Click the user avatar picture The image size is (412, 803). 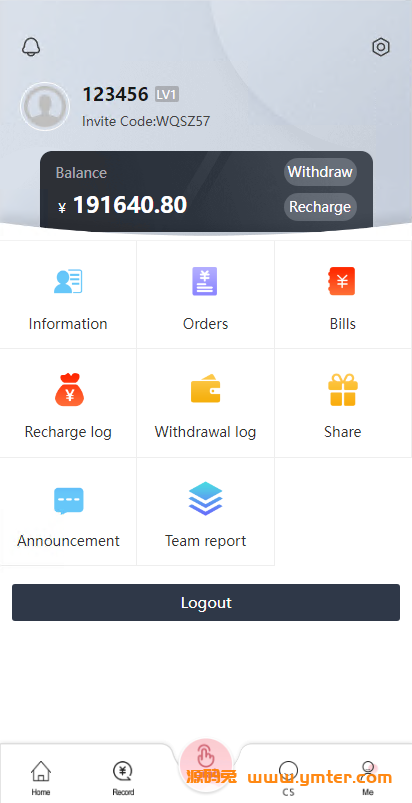tap(45, 107)
